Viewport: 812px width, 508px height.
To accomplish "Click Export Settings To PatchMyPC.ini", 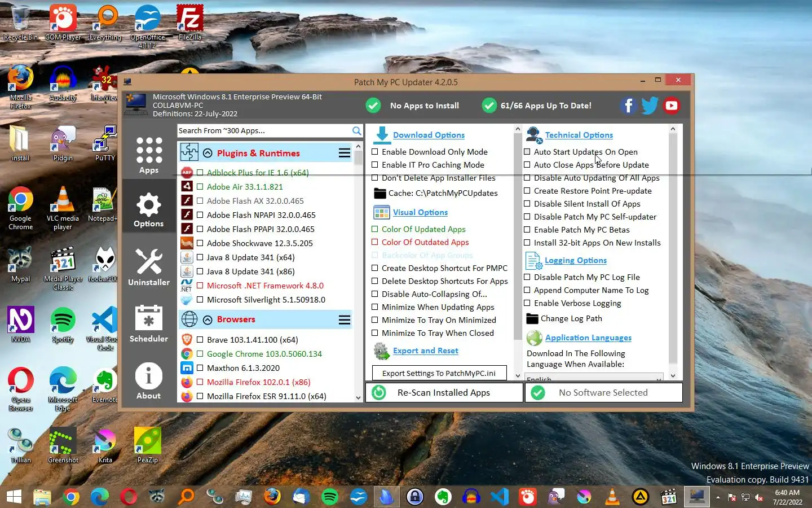I will 439,373.
